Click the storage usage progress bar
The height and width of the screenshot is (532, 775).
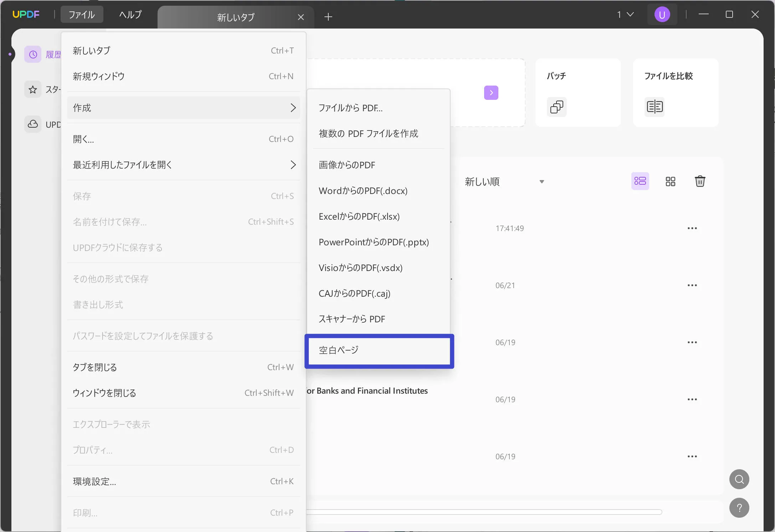[484, 512]
